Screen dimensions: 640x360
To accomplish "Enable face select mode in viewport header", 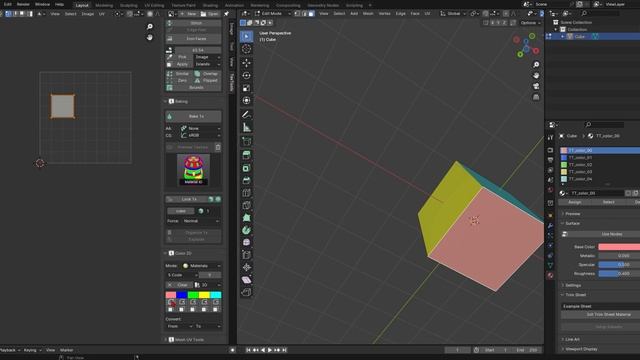I will click(x=311, y=13).
